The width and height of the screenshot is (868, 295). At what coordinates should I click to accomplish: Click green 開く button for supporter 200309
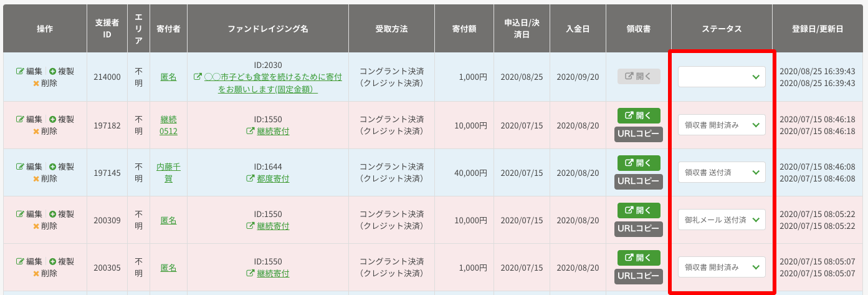tap(639, 210)
